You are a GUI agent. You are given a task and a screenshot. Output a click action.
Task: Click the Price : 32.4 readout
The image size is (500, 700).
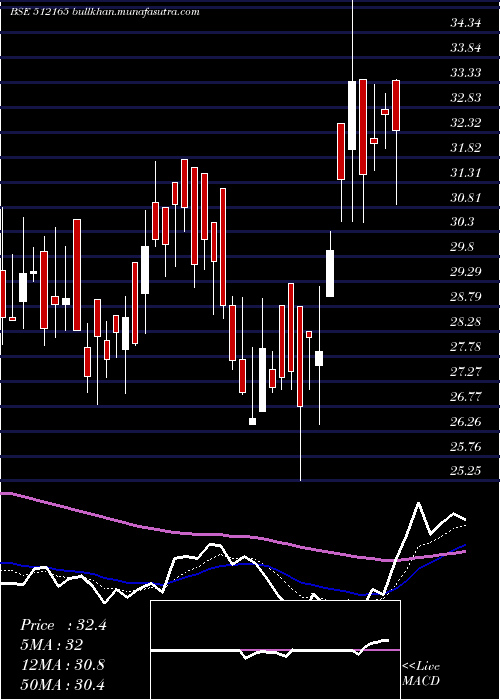coord(63,625)
